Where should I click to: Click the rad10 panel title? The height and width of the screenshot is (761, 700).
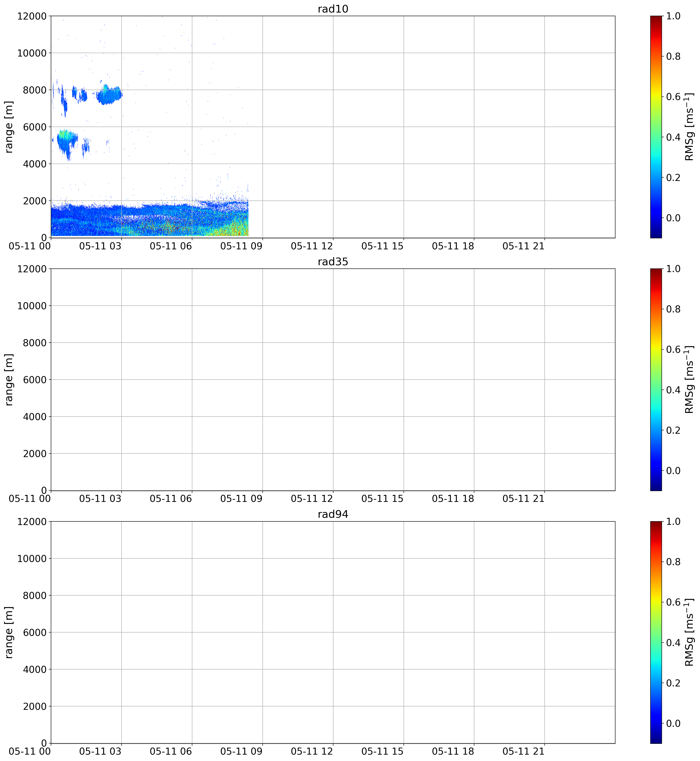pos(333,9)
